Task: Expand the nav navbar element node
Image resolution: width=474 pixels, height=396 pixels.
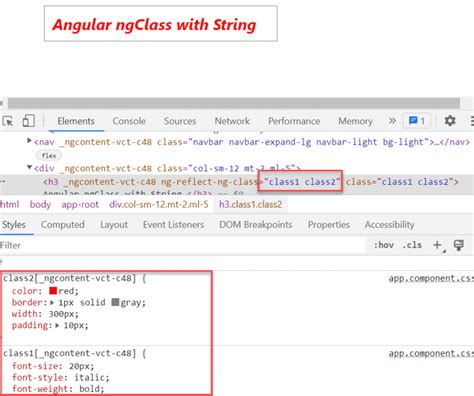Action: coord(29,141)
